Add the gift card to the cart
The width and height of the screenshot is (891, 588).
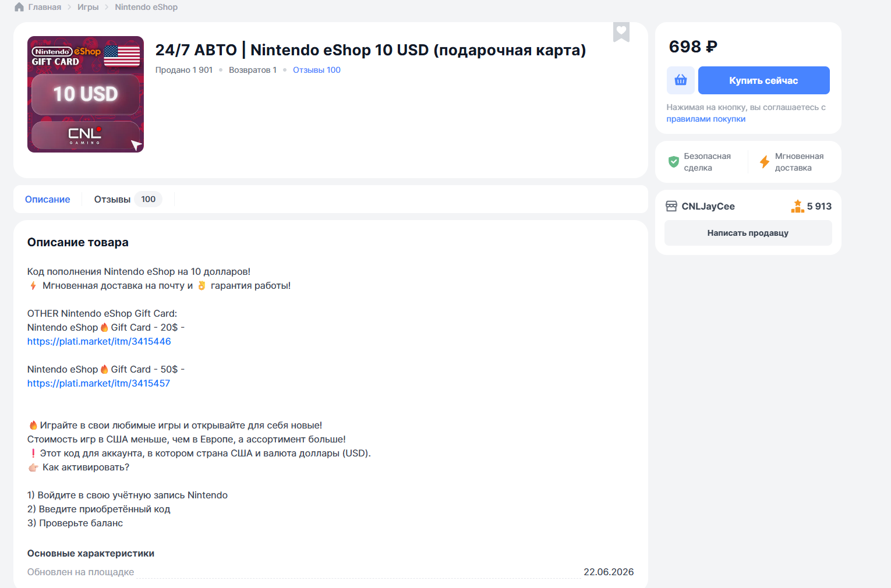pyautogui.click(x=681, y=80)
